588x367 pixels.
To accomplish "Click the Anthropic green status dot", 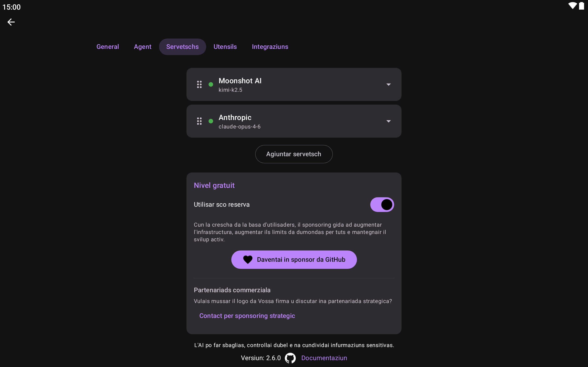I will click(211, 121).
